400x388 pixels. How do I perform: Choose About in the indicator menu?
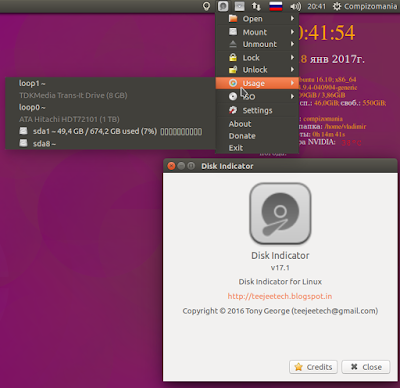pos(257,124)
